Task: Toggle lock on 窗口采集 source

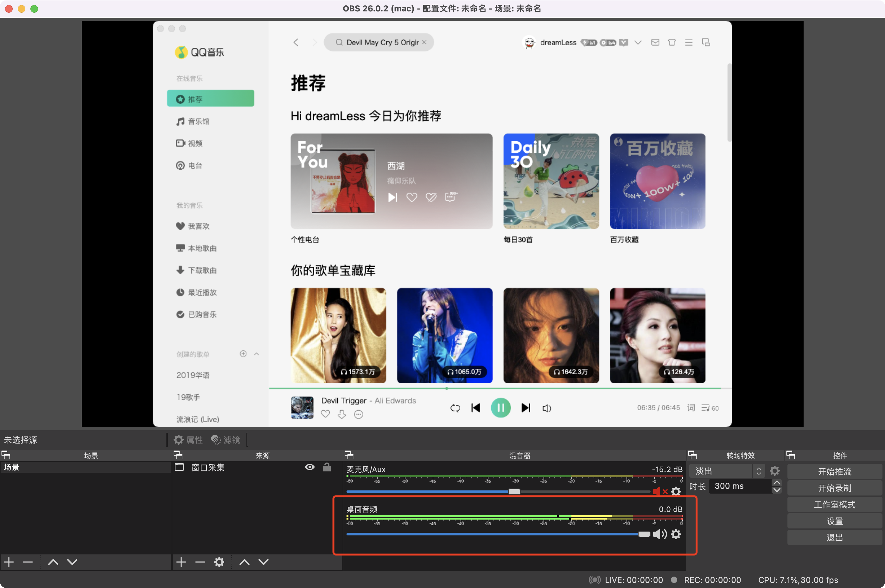Action: (x=327, y=467)
